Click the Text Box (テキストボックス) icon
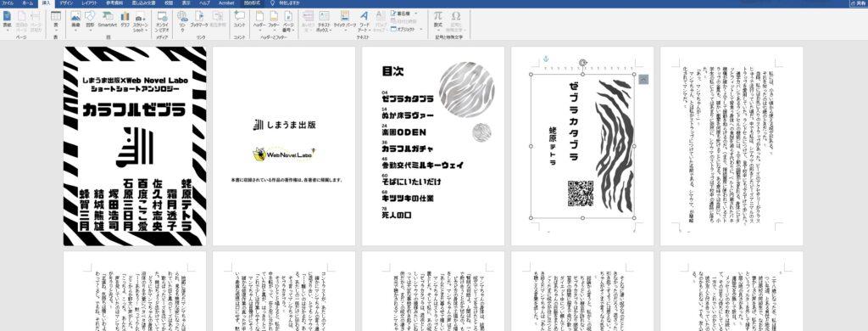Screen dimensions: 868x331 click(325, 20)
